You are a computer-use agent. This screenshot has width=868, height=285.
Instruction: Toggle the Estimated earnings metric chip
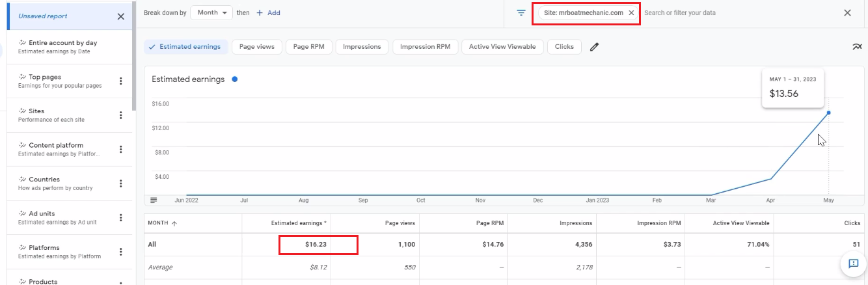click(185, 47)
